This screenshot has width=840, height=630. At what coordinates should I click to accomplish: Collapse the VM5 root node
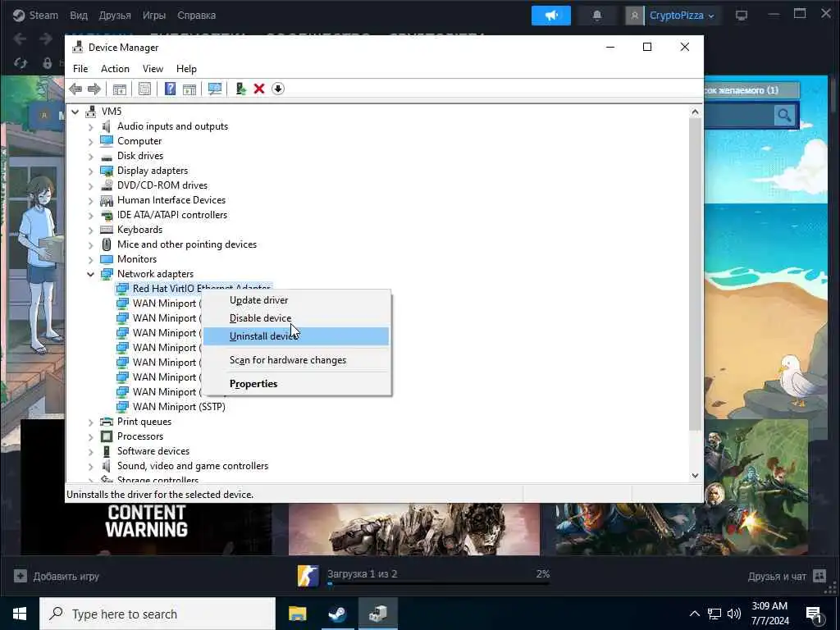75,112
